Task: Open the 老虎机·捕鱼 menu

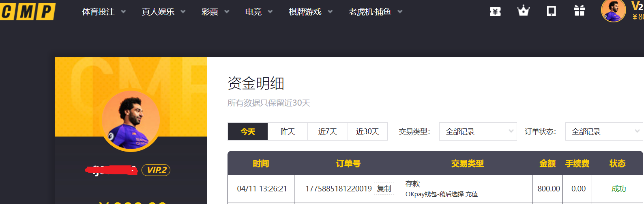Action: [x=375, y=12]
